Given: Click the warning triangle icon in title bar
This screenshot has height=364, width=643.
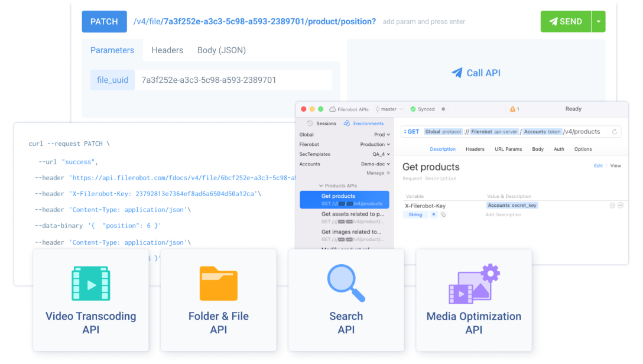Looking at the screenshot, I should click(x=512, y=109).
